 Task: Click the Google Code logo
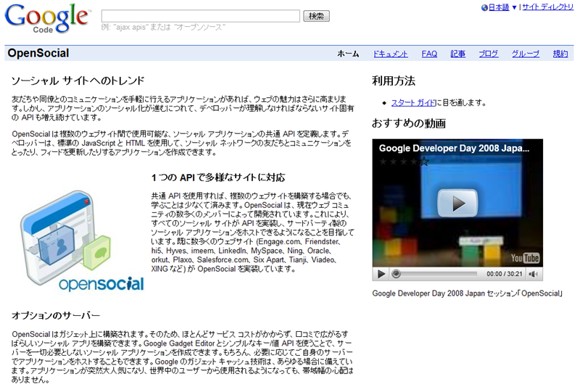47,19
